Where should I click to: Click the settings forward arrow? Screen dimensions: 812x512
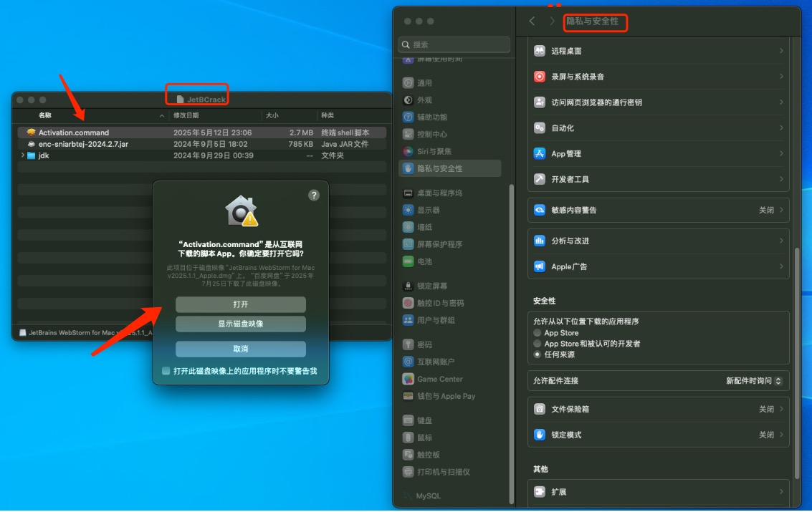tap(552, 21)
